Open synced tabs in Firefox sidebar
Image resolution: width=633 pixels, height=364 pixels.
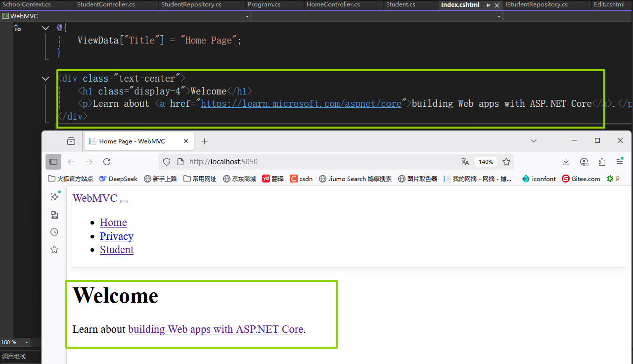tap(54, 215)
